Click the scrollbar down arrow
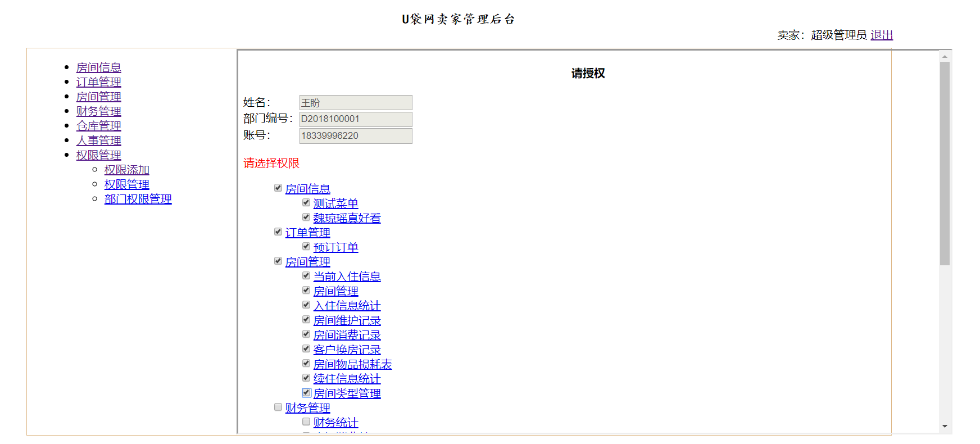Viewport: 980px width, 444px height. (945, 426)
